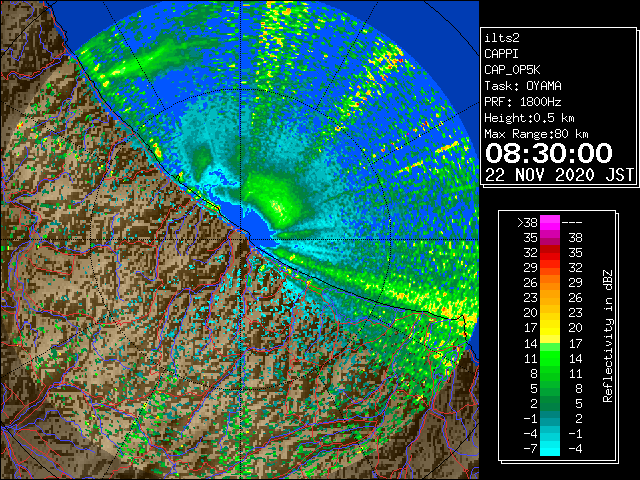The width and height of the screenshot is (640, 480).
Task: Click the 'CAP_OP5K' text line
Action: [x=512, y=70]
